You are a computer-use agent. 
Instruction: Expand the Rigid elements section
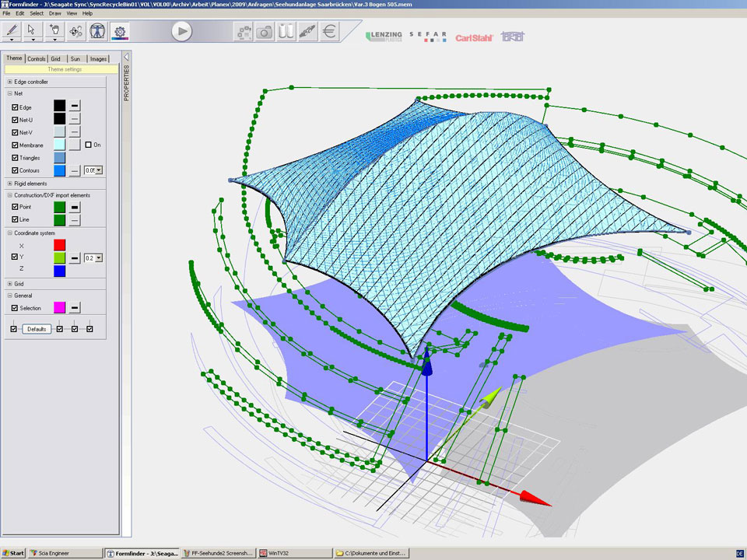tap(9, 184)
